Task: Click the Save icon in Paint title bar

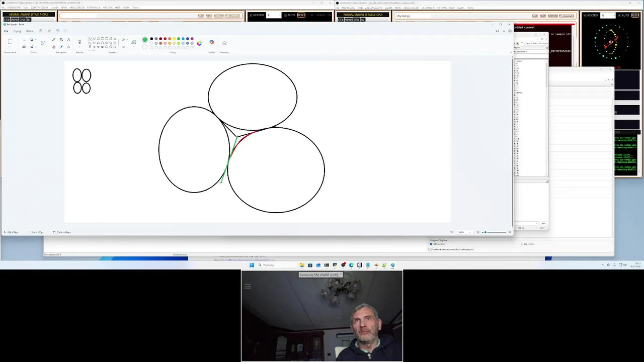Action: 41,31
